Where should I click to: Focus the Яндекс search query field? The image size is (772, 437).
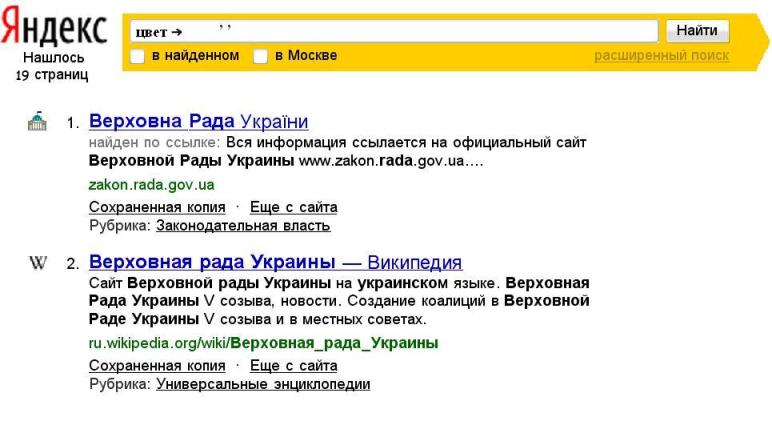(x=394, y=31)
